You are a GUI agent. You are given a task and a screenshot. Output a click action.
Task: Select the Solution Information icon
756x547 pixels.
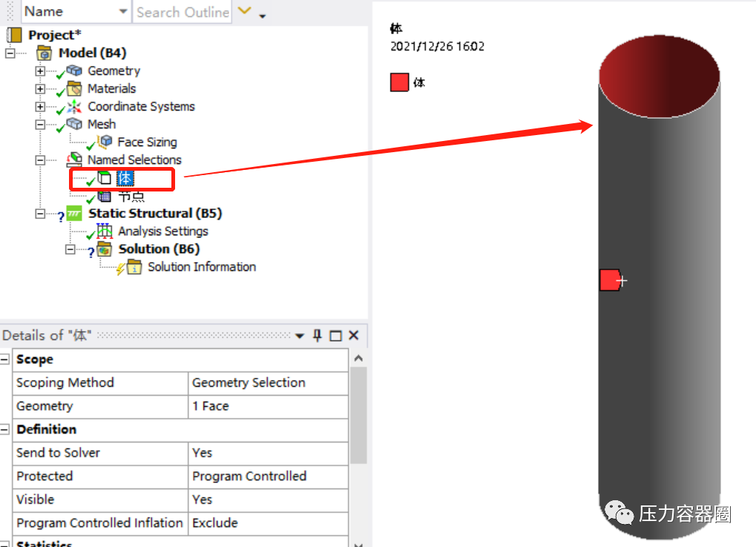click(x=134, y=266)
